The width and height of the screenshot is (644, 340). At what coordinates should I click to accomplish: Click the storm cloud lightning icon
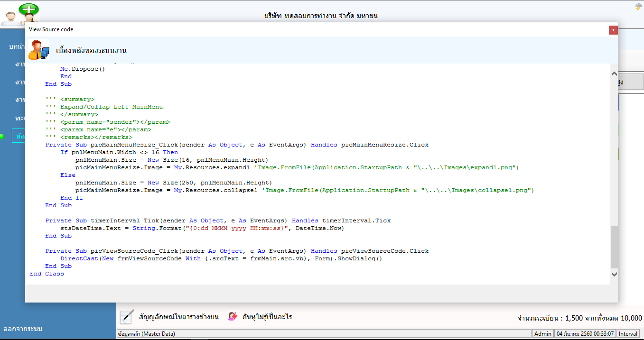[638, 7]
